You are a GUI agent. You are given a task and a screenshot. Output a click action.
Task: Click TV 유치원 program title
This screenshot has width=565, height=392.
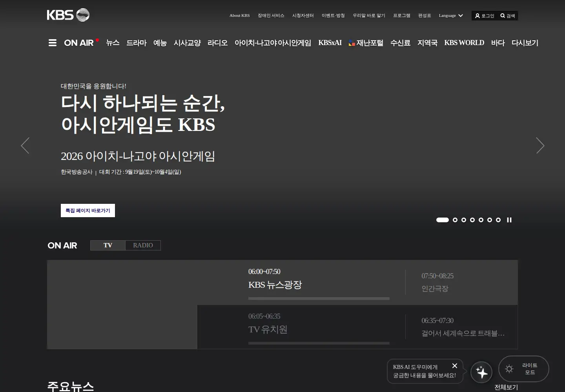pyautogui.click(x=268, y=330)
